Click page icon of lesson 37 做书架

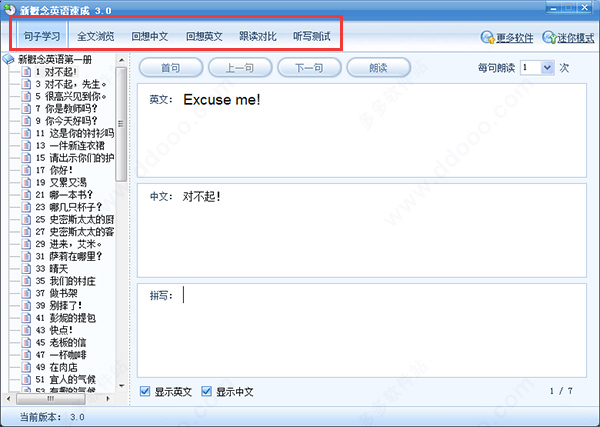tap(26, 293)
